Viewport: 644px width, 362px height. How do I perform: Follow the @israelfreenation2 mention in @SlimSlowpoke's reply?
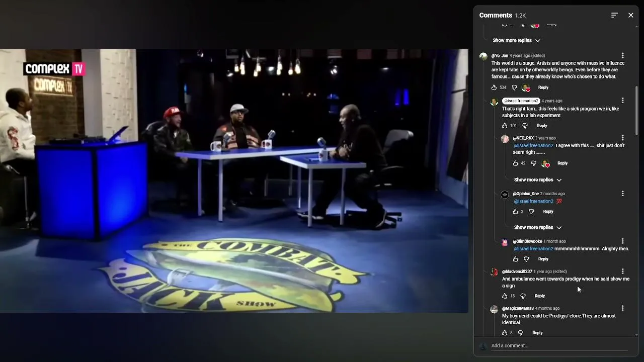pos(533,249)
